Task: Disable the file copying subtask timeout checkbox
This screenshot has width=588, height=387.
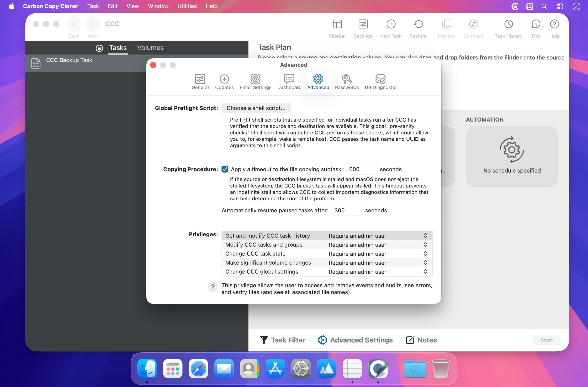Action: (225, 169)
